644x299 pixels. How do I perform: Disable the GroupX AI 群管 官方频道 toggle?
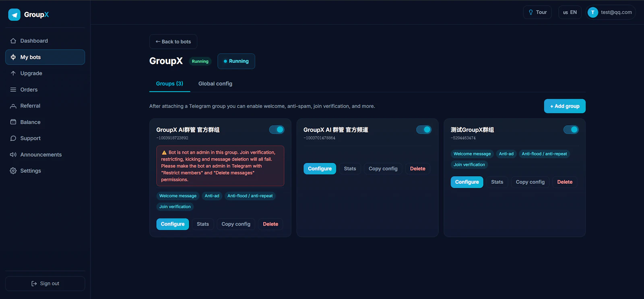pos(424,130)
